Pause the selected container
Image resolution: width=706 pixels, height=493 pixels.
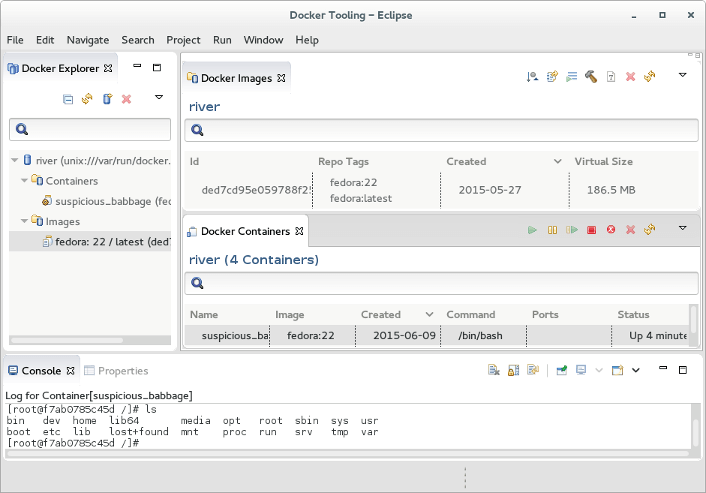point(552,230)
